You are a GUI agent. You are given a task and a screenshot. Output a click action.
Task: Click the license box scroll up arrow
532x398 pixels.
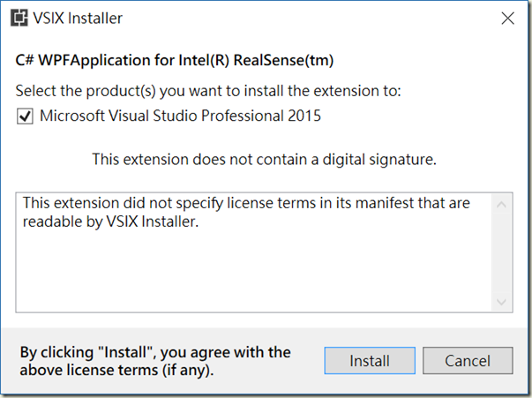pyautogui.click(x=502, y=205)
